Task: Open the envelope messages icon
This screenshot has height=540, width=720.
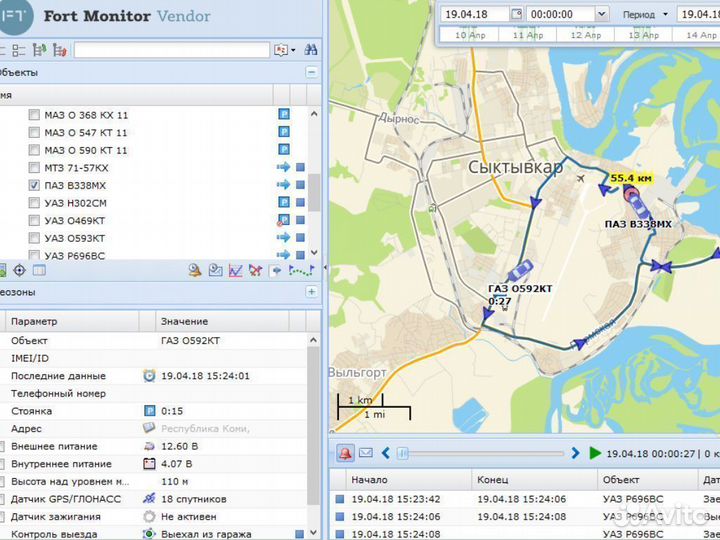Action: (365, 453)
